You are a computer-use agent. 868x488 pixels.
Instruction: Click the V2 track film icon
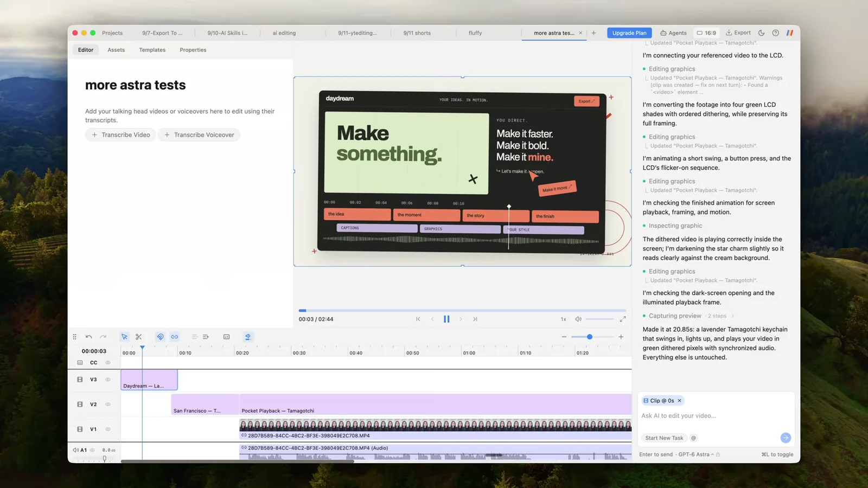tap(80, 404)
